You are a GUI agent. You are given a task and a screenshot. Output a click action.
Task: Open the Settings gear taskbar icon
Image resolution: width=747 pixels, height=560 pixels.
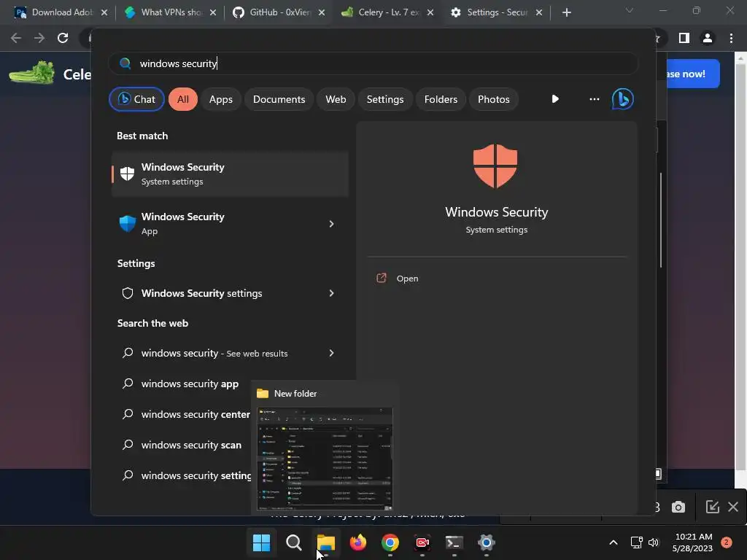[486, 542]
